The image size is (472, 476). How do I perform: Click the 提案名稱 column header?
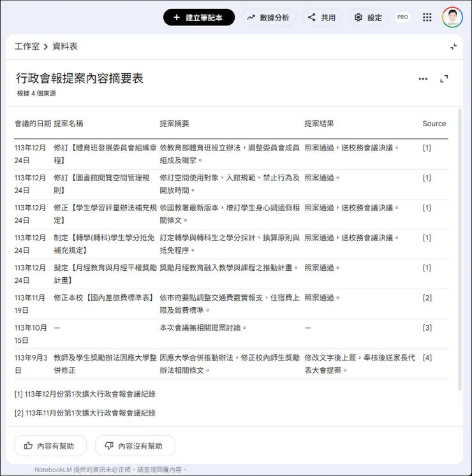pyautogui.click(x=68, y=124)
